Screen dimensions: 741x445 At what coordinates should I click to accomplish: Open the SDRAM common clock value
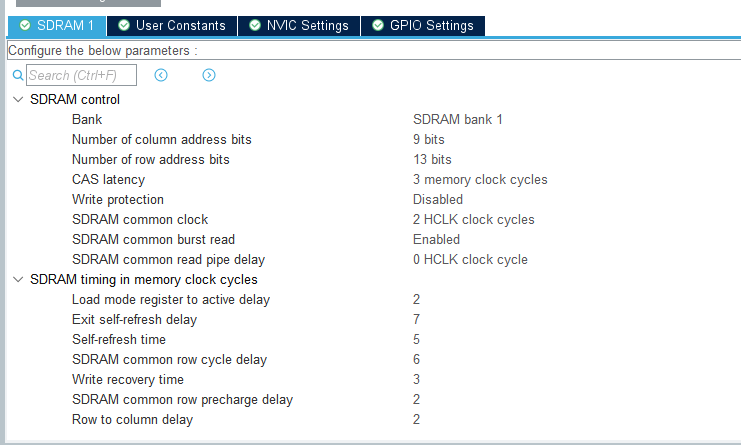coord(473,219)
